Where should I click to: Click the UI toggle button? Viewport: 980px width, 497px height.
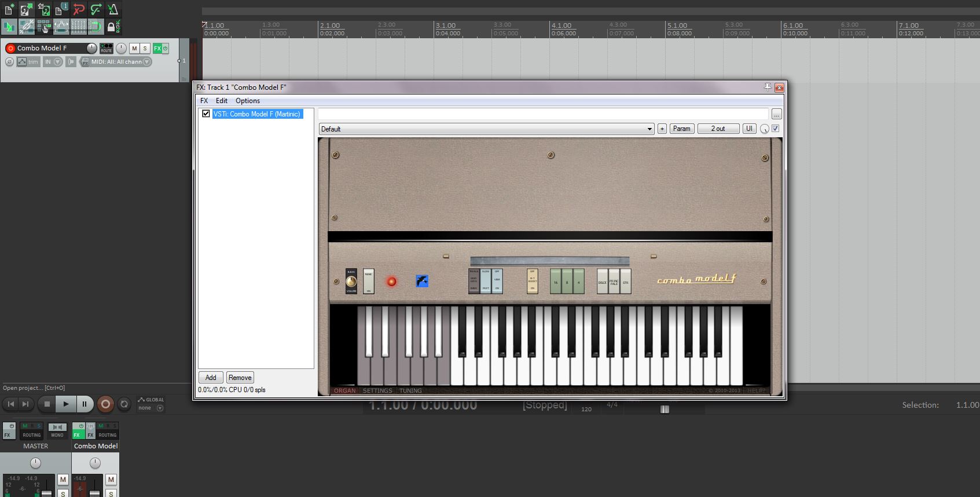749,129
